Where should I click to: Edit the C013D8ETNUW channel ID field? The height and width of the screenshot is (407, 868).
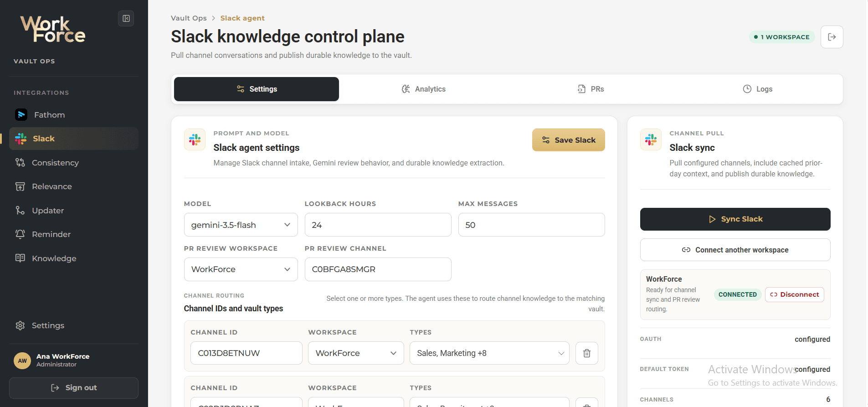pyautogui.click(x=246, y=353)
